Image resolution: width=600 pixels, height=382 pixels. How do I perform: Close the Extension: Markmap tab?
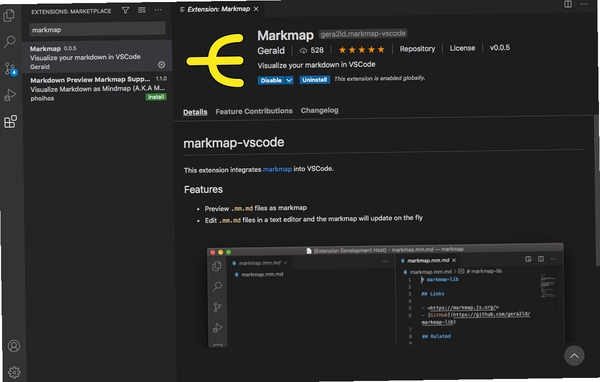(256, 9)
